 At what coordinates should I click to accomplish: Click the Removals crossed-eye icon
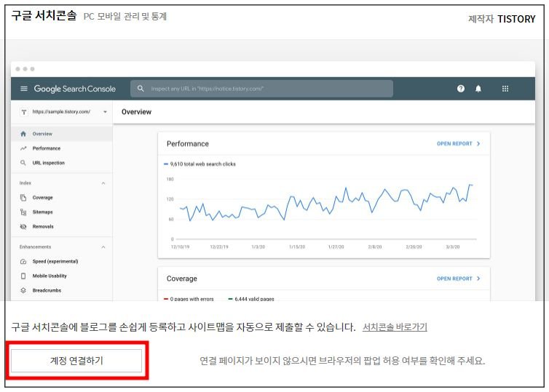click(x=23, y=227)
